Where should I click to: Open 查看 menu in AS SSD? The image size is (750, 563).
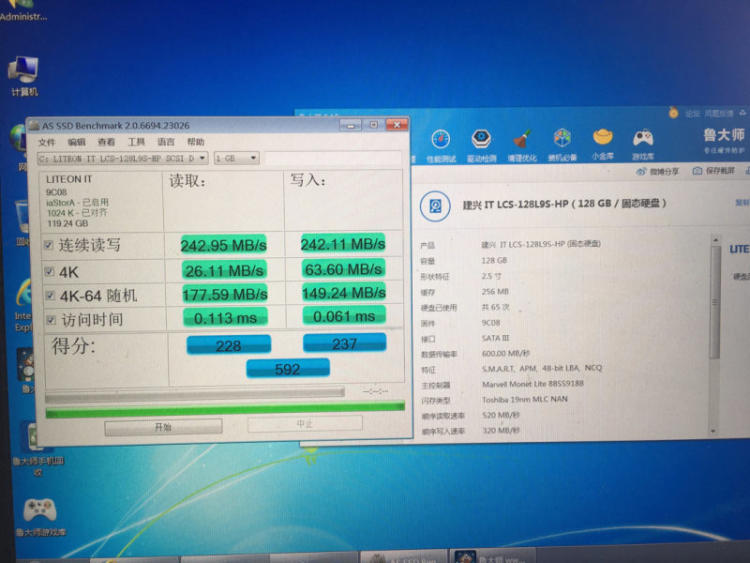[106, 142]
